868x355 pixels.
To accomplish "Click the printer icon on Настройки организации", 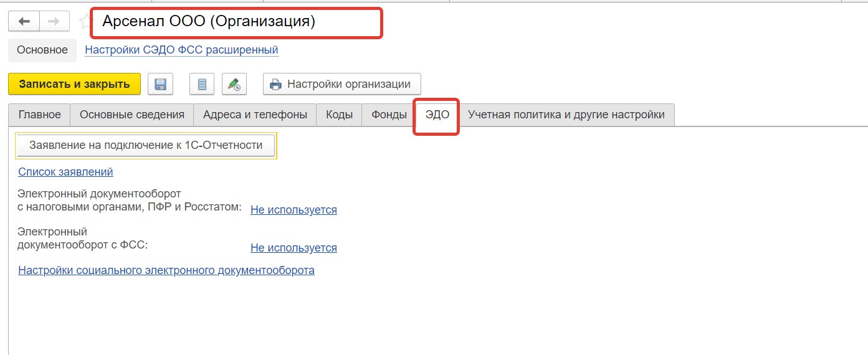I will [274, 84].
